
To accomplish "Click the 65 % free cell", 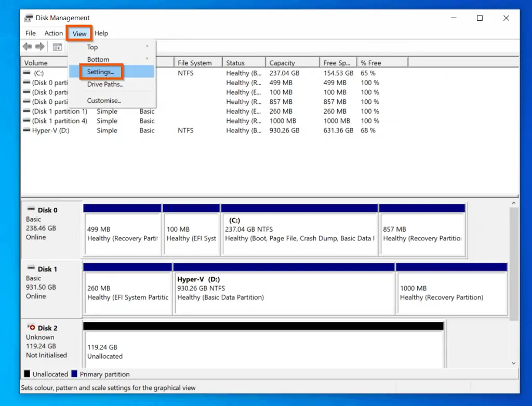I will pos(368,73).
